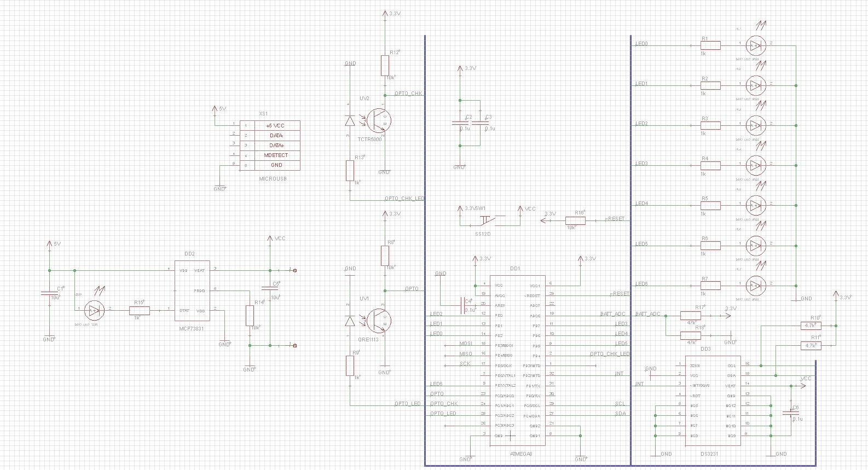The image size is (868, 470).
Task: Select resistor R7 symbol on LED6 line
Action: pos(710,286)
